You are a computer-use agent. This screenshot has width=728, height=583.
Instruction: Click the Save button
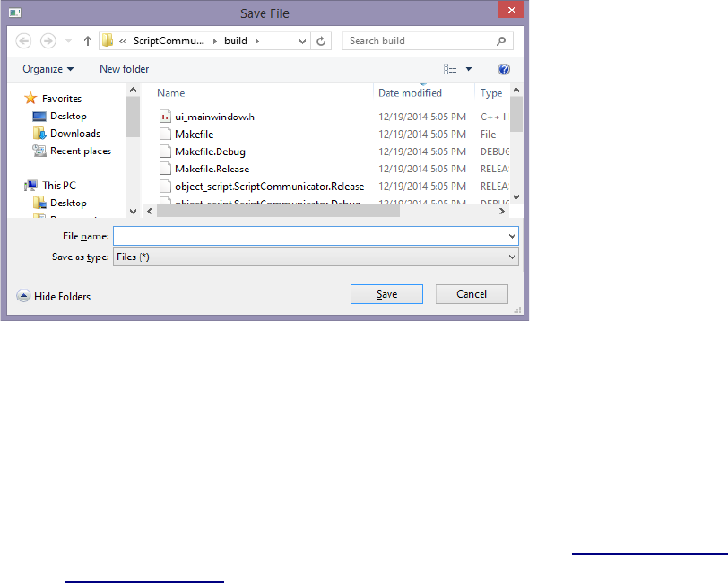386,294
